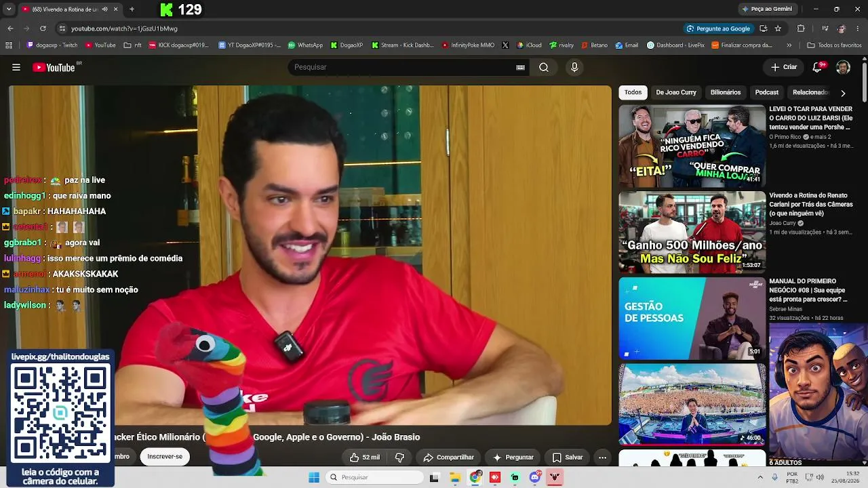Open the Renato Cariani routine video title
The width and height of the screenshot is (868, 488).
tap(810, 204)
